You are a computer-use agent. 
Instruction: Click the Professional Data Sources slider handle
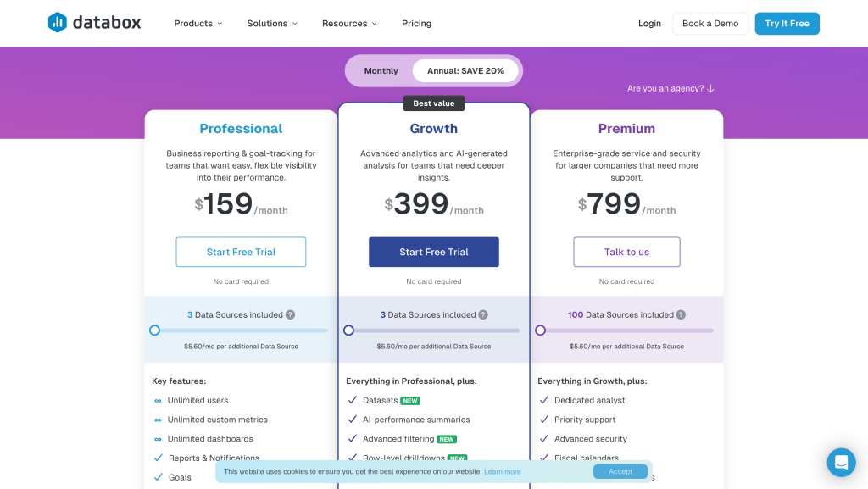click(x=154, y=331)
